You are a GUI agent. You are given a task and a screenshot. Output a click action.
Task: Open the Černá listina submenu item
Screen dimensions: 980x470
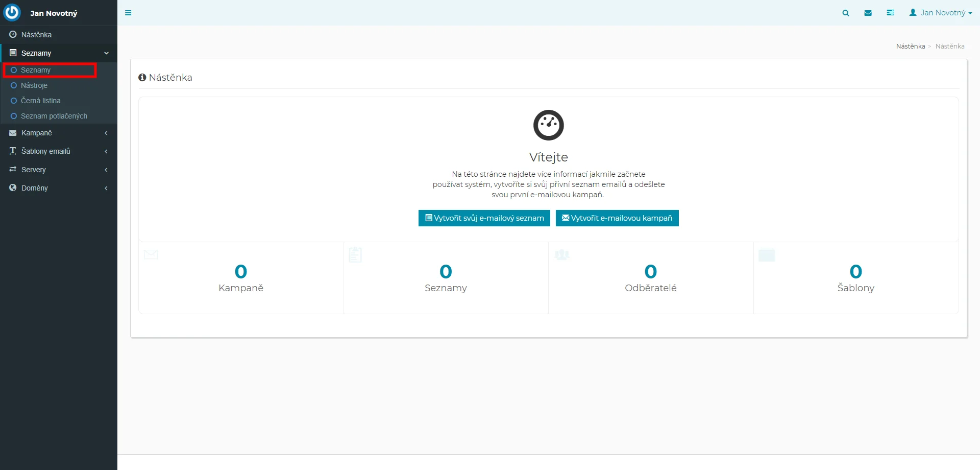pos(41,101)
